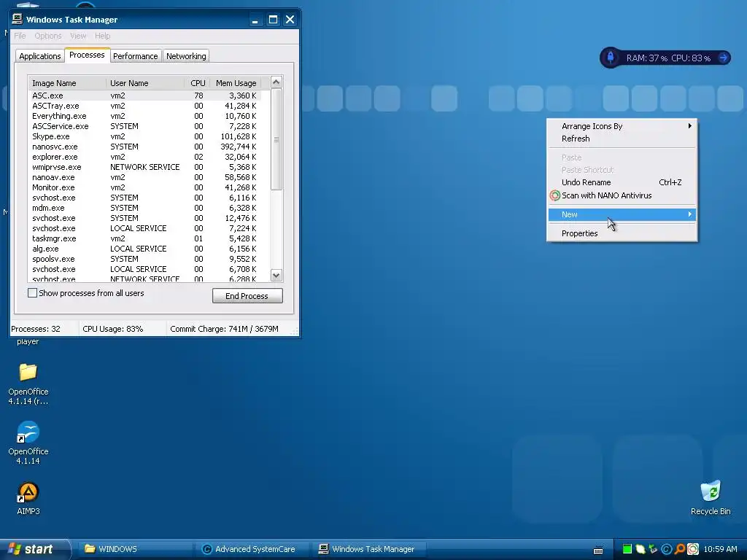Screen dimensions: 747x560
Task: Open the Help menu in Task Manager
Action: [x=102, y=36]
